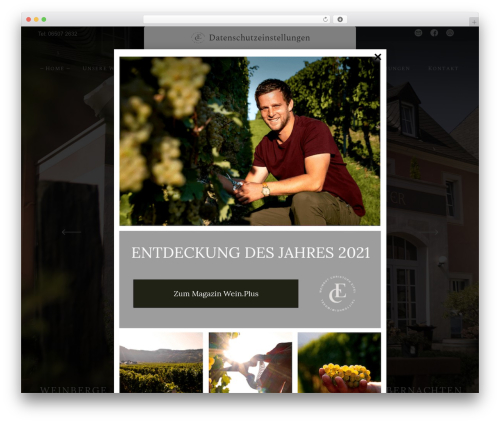Screen dimensions: 500x423
Task: Click the circular CE winery logo in the popup
Action: (337, 294)
